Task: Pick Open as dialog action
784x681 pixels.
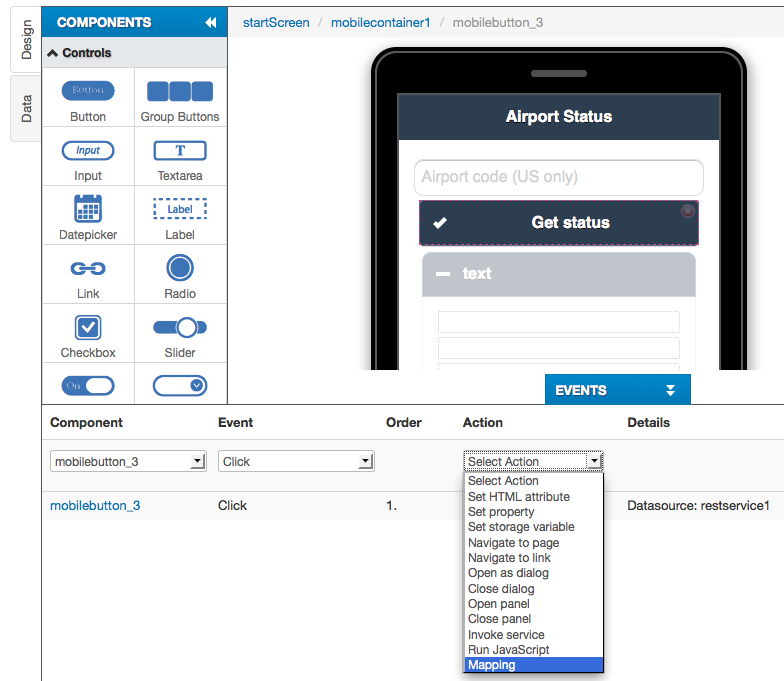Action: click(x=534, y=573)
